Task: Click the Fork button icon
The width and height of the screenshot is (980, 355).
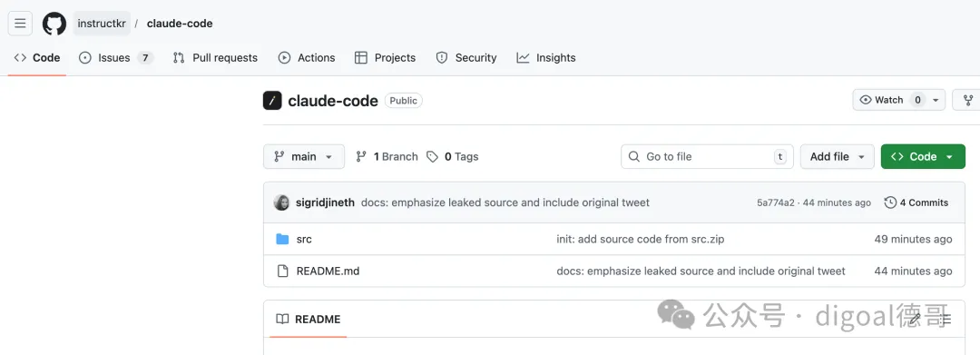Action: click(x=968, y=100)
